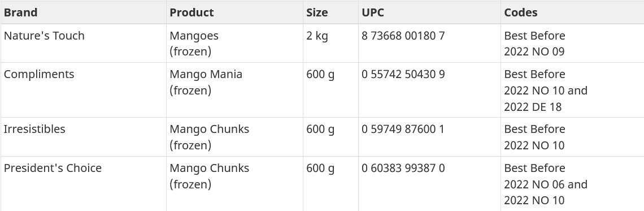Screen dimensions: 644x211
Task: Click the Mango Mania (frozen) product cell
Action: (234, 90)
